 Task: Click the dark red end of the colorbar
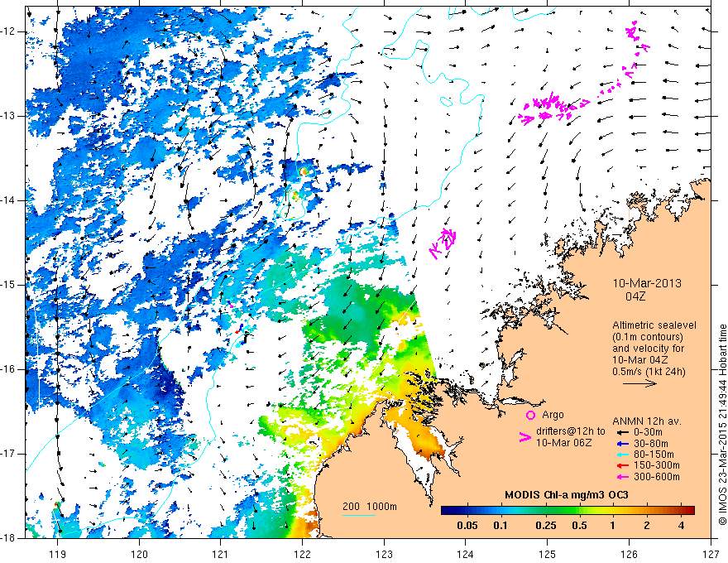tap(689, 511)
